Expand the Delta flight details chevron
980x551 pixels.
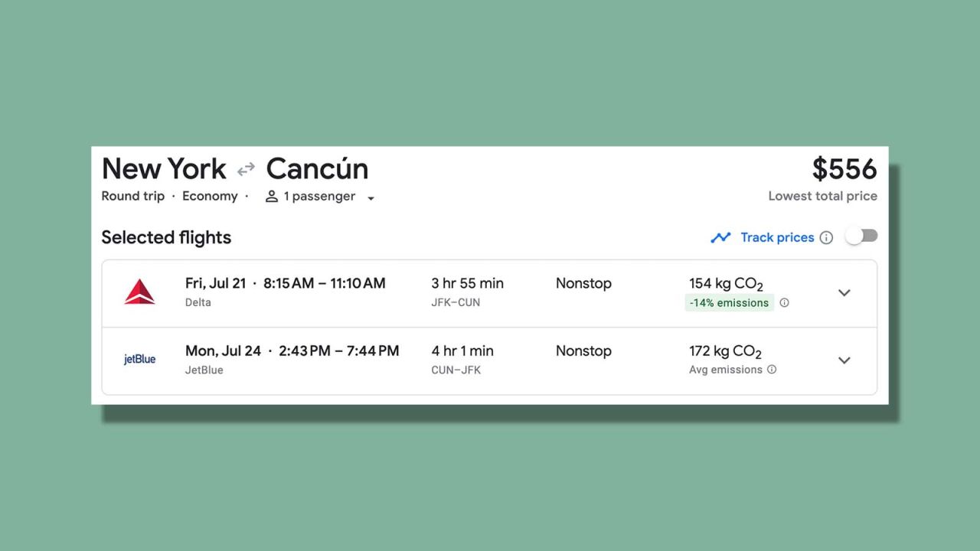(x=844, y=292)
